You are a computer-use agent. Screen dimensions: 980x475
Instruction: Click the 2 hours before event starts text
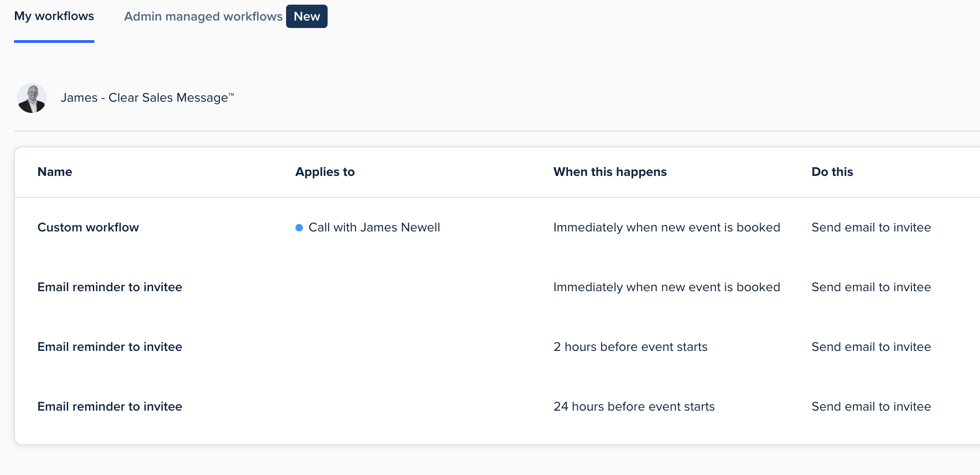coord(630,347)
